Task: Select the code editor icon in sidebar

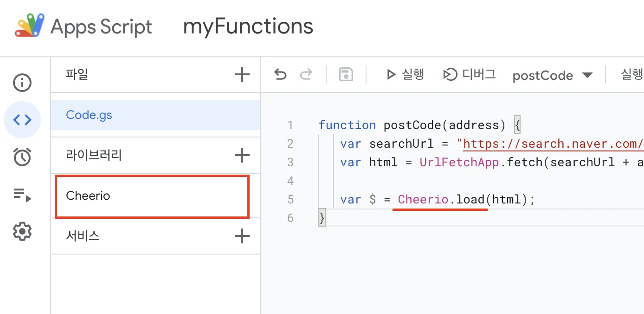Action: click(x=22, y=120)
